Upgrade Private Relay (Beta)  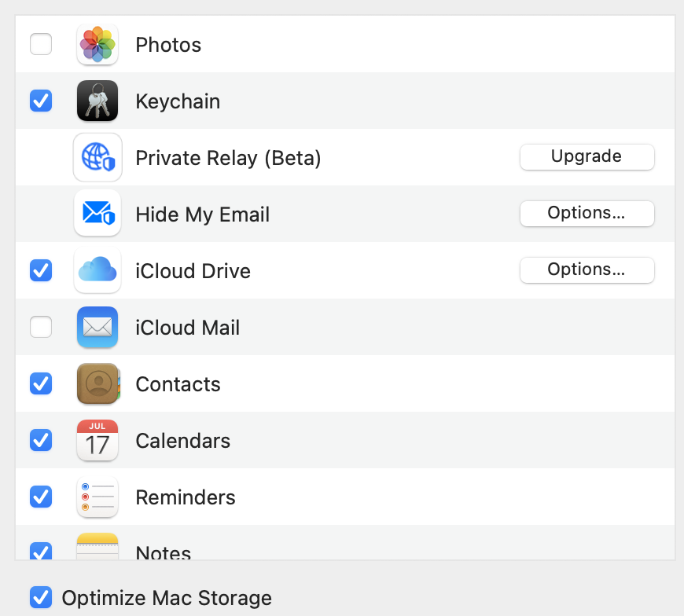(x=587, y=156)
